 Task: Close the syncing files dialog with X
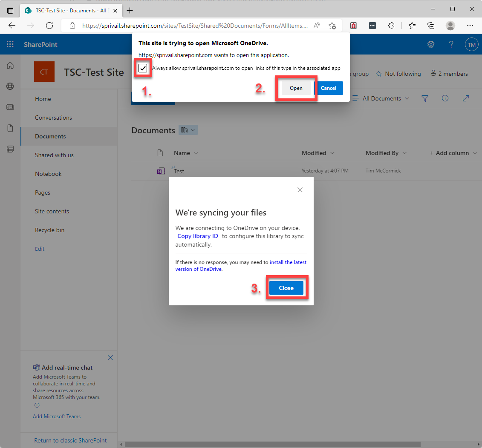coord(300,190)
